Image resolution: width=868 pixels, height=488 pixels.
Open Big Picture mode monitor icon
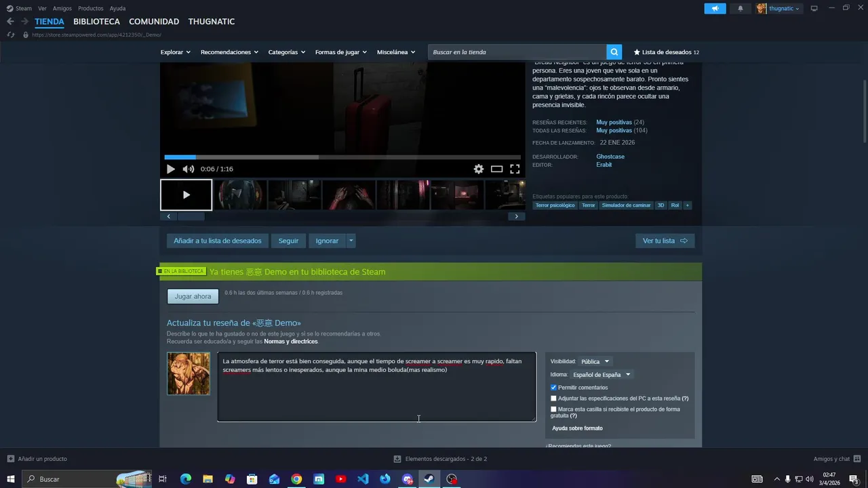[x=814, y=8]
